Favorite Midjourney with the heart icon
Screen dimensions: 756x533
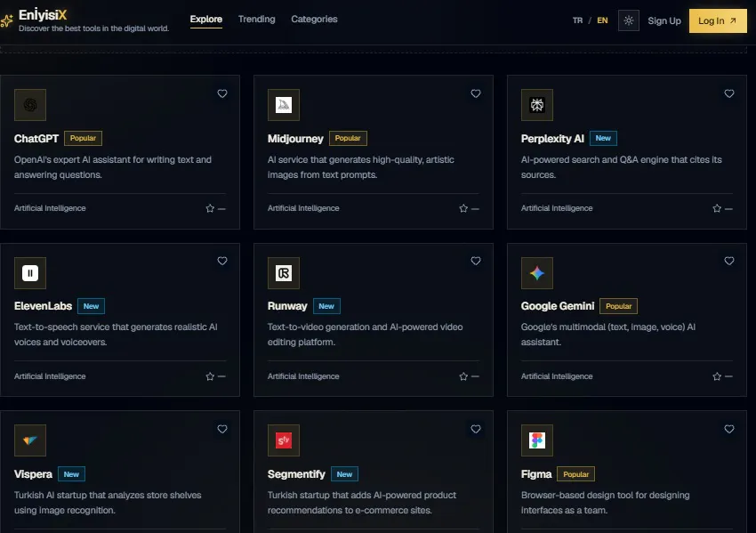point(476,93)
